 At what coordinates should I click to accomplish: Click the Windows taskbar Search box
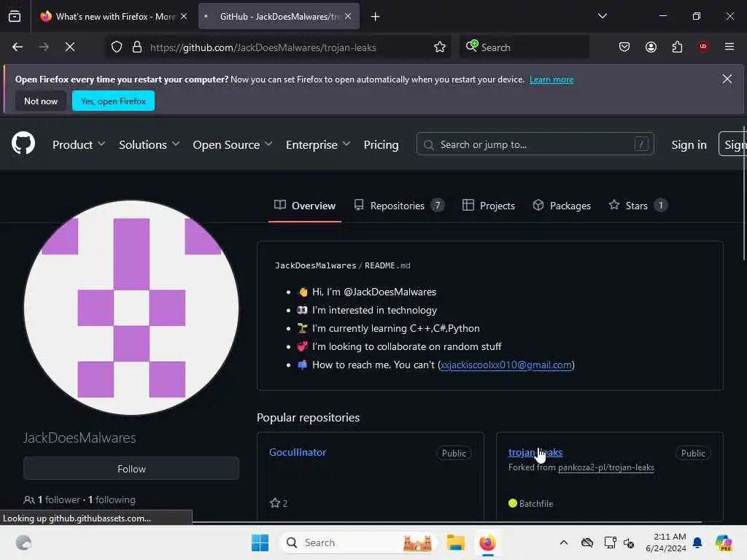pos(358,542)
